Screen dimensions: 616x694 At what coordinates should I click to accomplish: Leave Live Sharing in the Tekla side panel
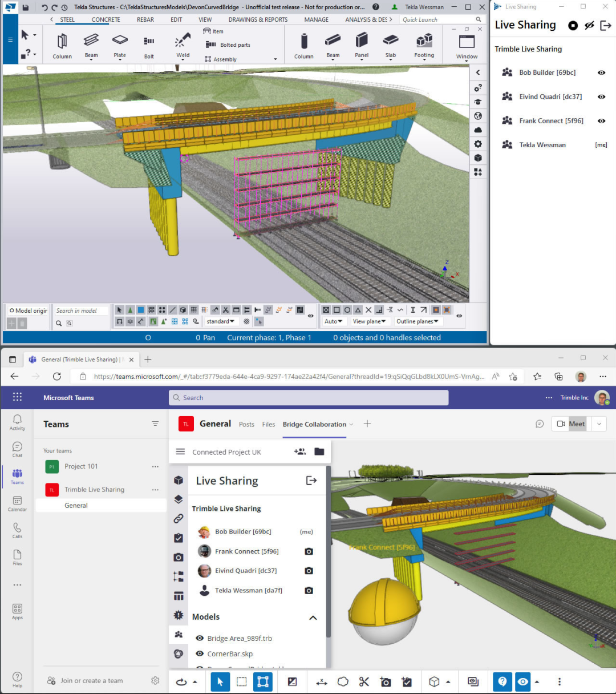click(606, 25)
